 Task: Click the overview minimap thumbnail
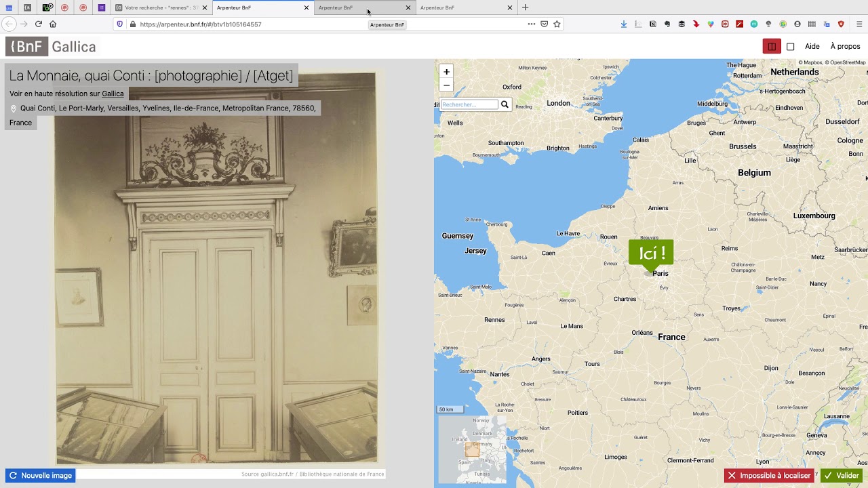(x=472, y=449)
